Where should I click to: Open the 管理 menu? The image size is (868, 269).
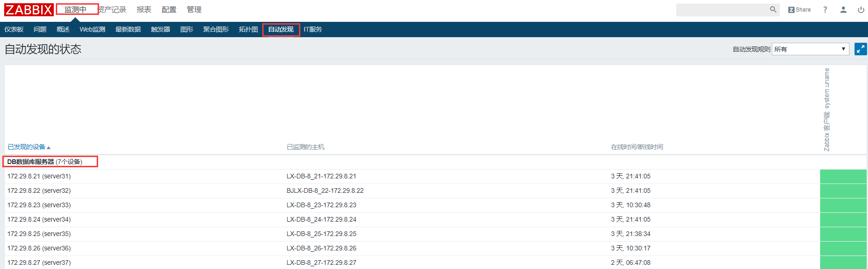[194, 9]
